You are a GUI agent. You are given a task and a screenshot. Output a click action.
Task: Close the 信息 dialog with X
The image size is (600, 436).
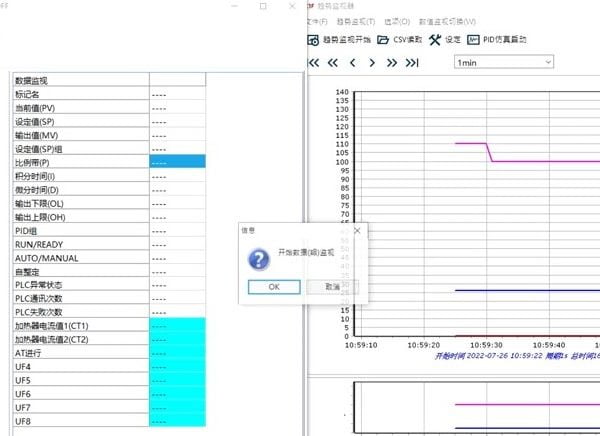(357, 229)
